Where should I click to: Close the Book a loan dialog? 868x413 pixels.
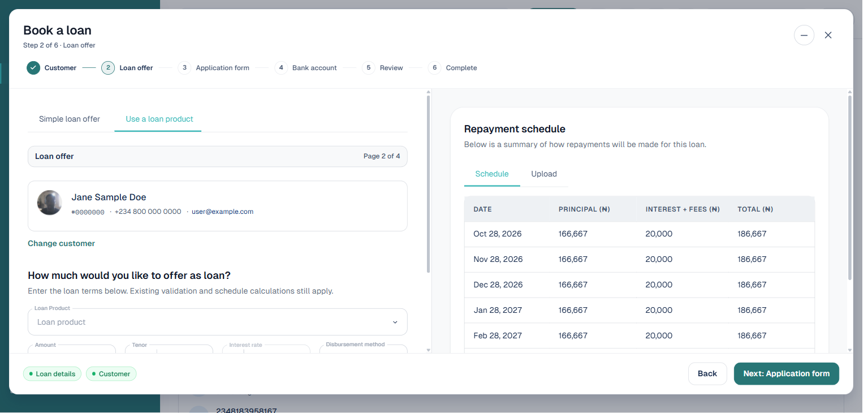pyautogui.click(x=828, y=35)
